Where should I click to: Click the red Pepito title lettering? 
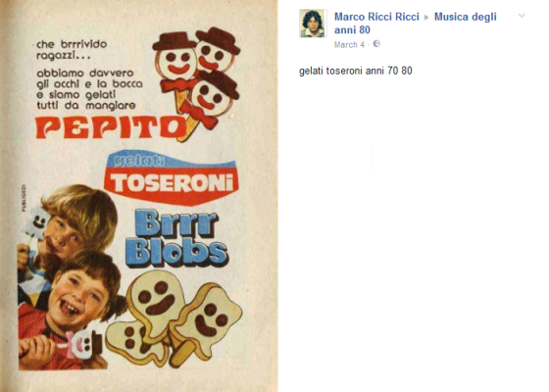pos(110,127)
